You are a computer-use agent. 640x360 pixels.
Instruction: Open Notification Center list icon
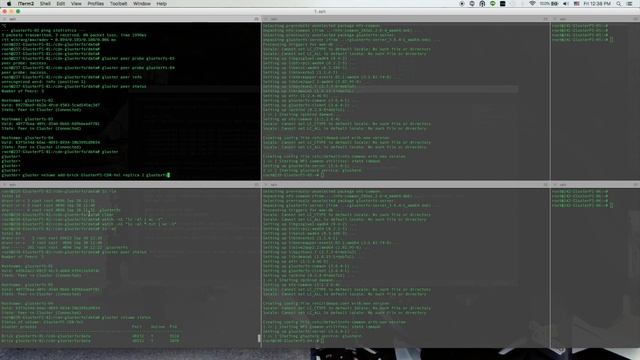point(630,4)
